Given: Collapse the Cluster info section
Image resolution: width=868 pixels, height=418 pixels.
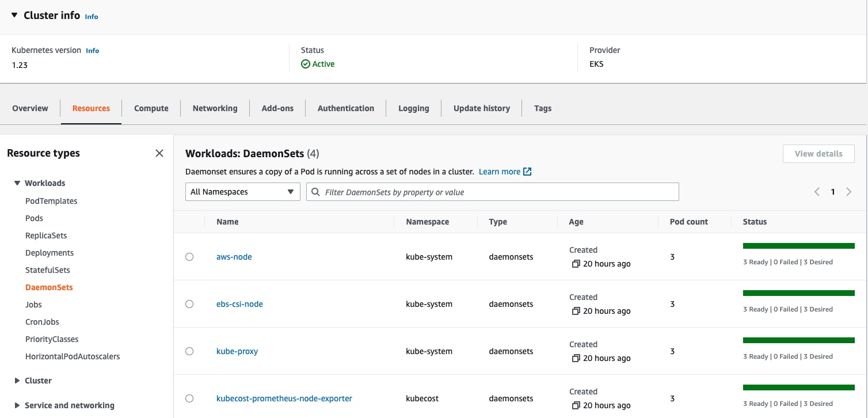Looking at the screenshot, I should tap(14, 16).
